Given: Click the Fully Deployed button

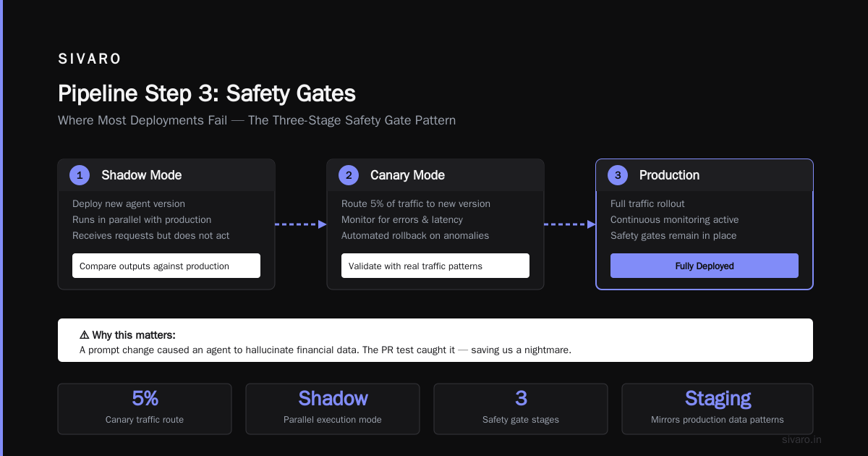Looking at the screenshot, I should [705, 266].
